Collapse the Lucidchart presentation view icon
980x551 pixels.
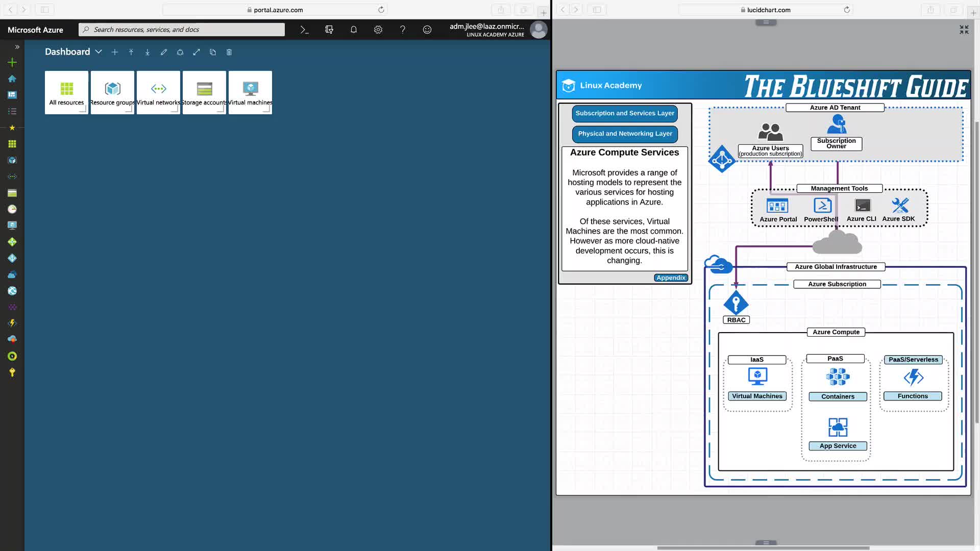click(964, 30)
